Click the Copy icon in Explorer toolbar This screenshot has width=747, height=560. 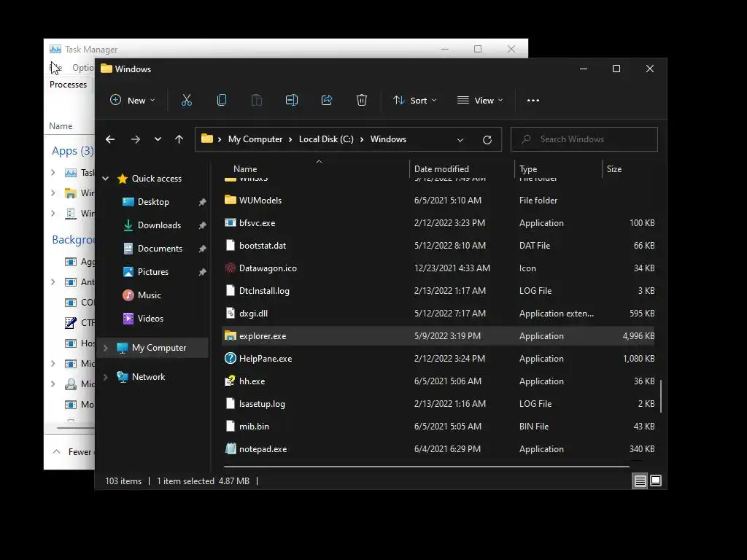[222, 100]
